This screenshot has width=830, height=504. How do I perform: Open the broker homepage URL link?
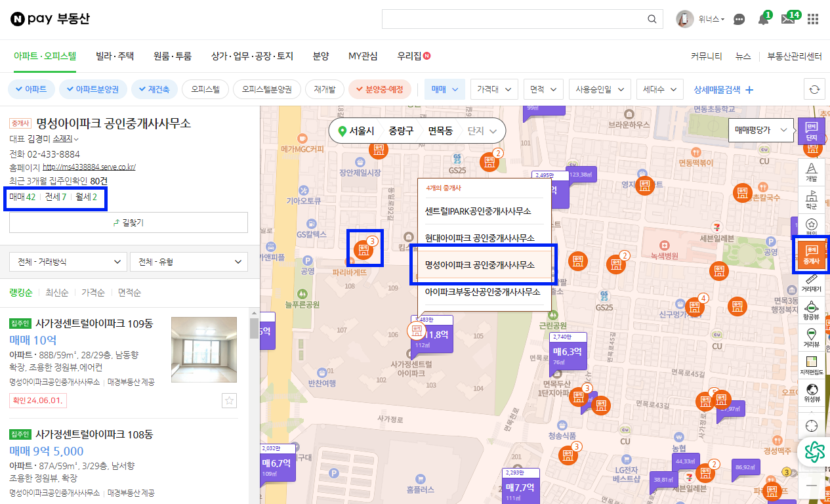89,167
